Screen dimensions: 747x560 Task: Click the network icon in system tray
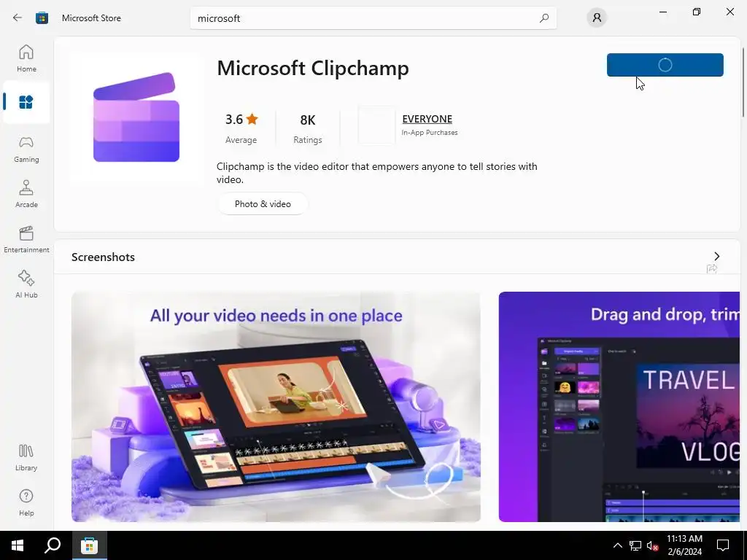[635, 545]
